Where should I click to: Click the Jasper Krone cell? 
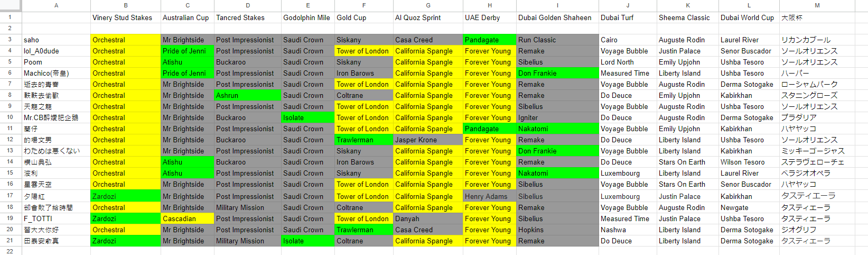[428, 140]
